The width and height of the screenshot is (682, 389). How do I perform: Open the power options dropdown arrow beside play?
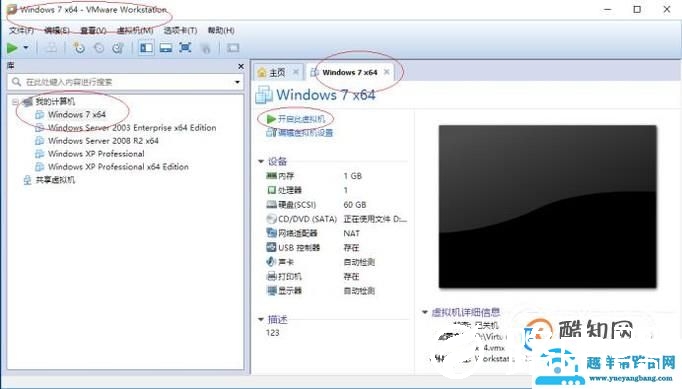tap(26, 48)
